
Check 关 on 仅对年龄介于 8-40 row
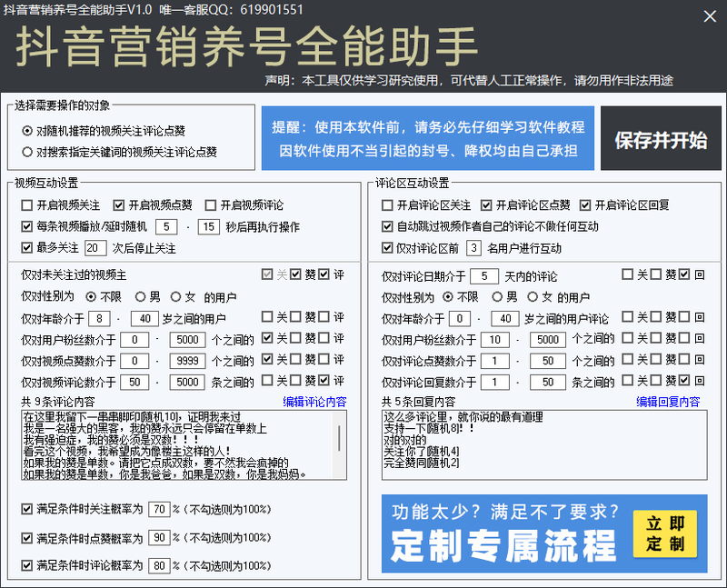pos(267,316)
